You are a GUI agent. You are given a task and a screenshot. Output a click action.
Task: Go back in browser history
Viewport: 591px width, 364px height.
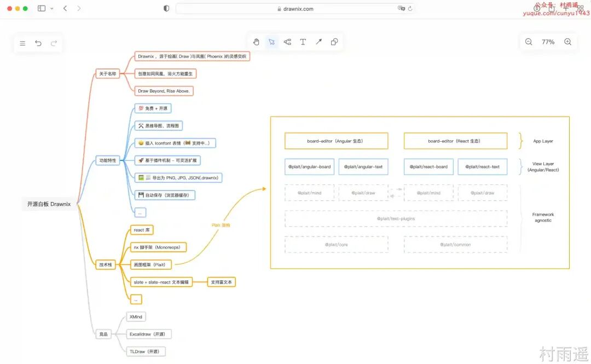(65, 8)
